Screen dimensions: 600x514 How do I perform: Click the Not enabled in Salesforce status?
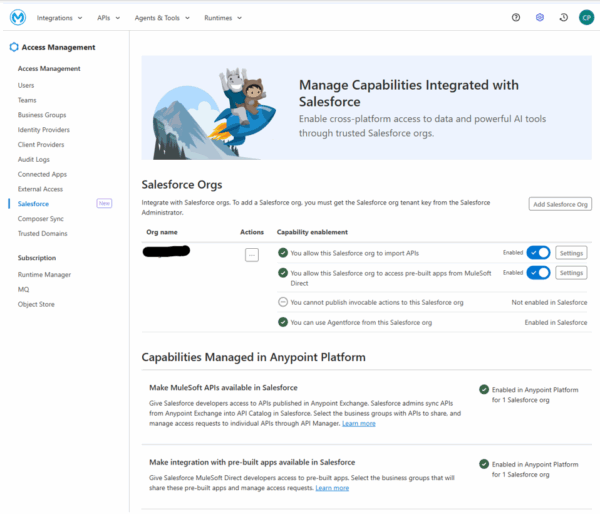click(549, 302)
